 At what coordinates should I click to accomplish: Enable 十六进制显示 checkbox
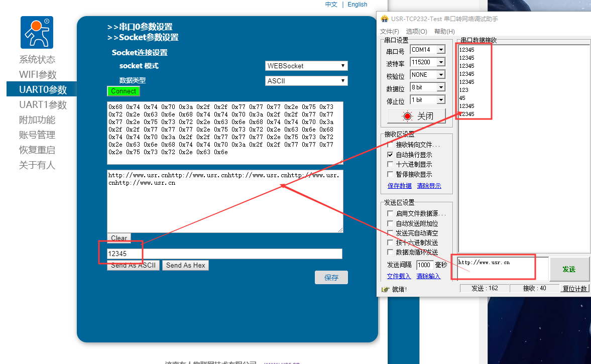tap(390, 164)
